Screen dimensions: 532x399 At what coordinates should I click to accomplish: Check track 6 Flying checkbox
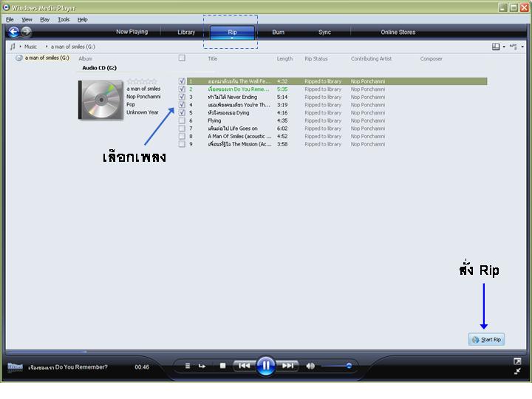coord(182,120)
